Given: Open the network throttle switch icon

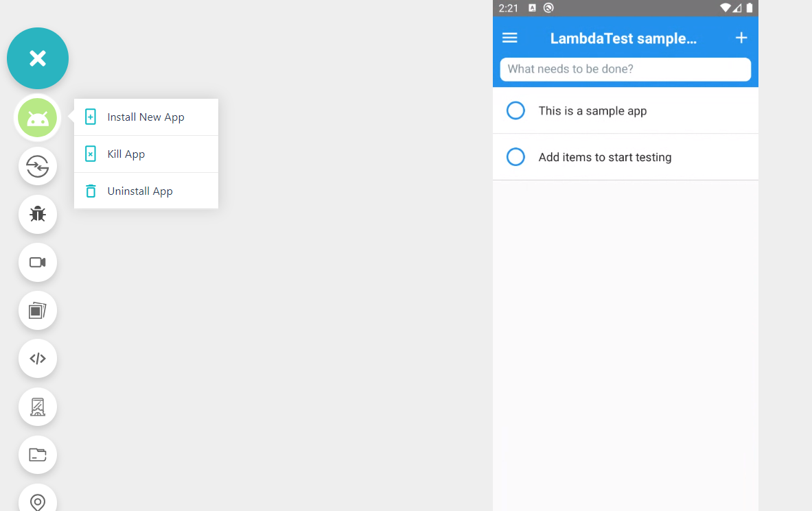Looking at the screenshot, I should (38, 166).
